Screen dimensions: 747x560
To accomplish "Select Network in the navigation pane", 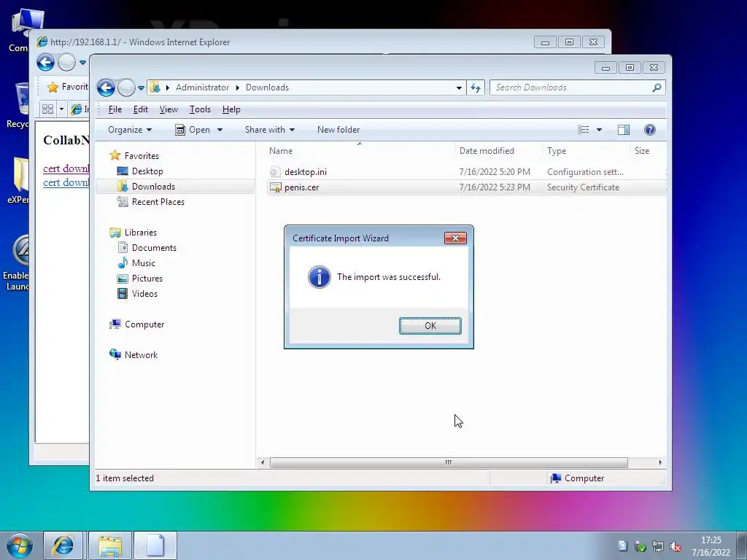I will click(x=141, y=355).
